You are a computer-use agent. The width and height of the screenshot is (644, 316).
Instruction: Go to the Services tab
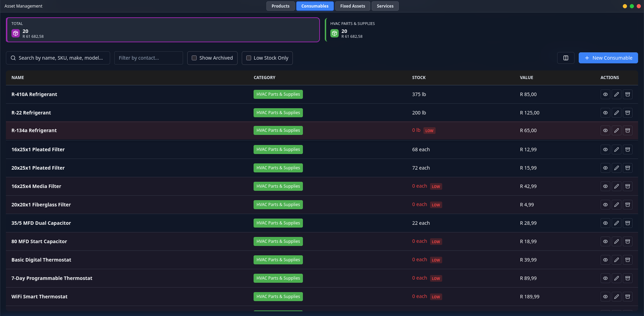(385, 6)
